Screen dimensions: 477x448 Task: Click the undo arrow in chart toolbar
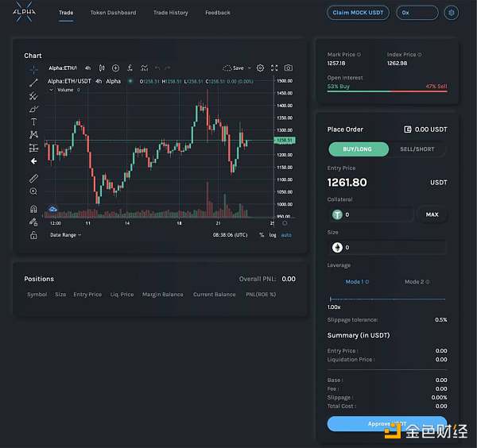[157, 68]
